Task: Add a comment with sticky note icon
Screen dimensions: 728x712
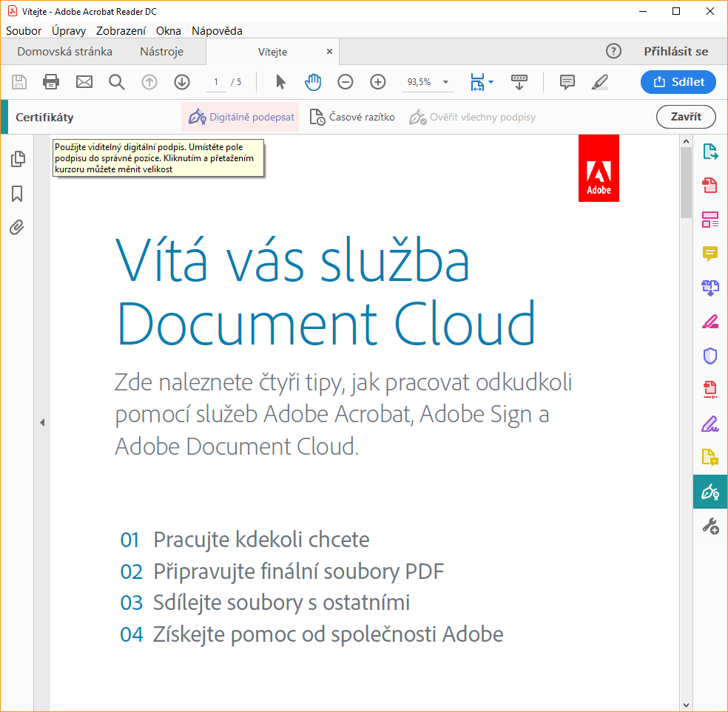Action: [567, 82]
